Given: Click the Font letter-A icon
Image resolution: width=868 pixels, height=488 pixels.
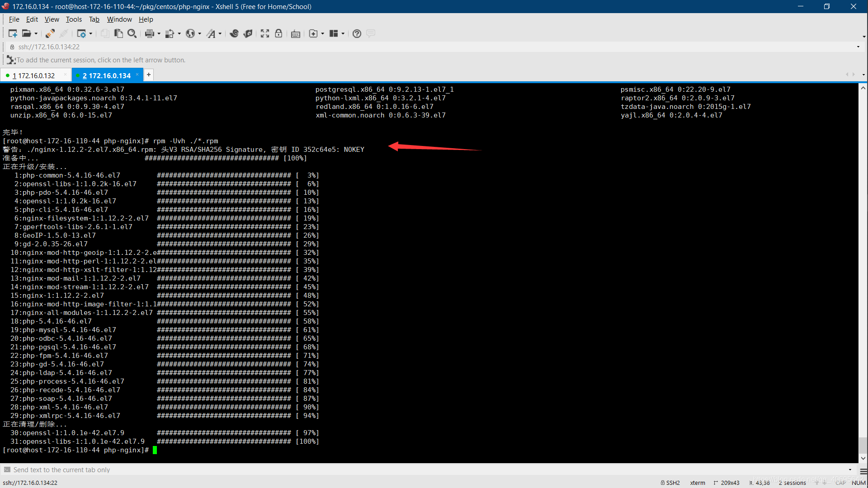Looking at the screenshot, I should click(x=211, y=33).
